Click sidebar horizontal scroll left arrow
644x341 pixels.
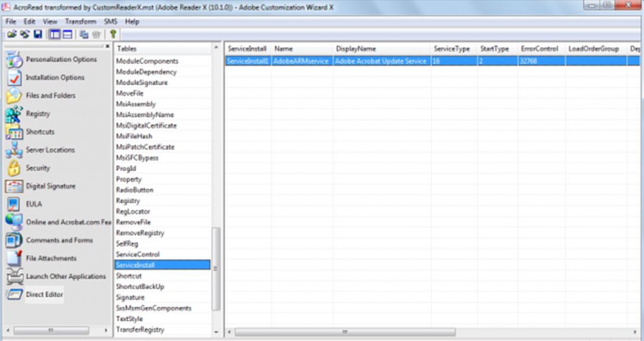(8, 330)
